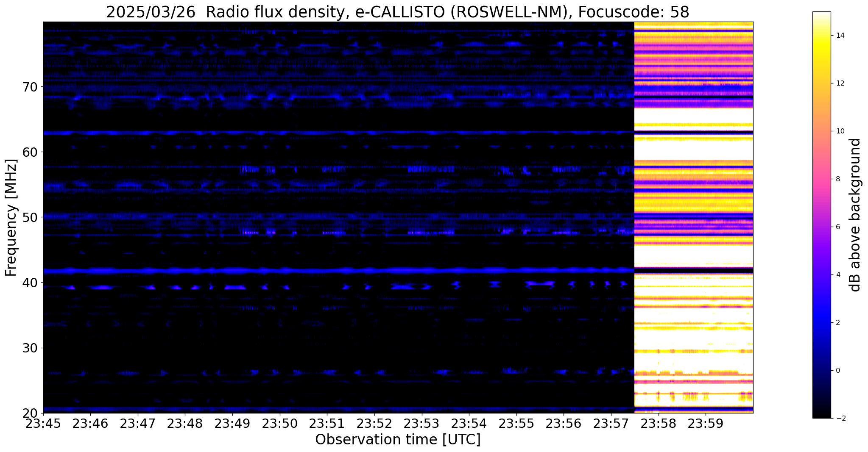Viewport: 868px width, 452px height.
Task: Click the colorbar tick label 12
Action: (x=840, y=83)
